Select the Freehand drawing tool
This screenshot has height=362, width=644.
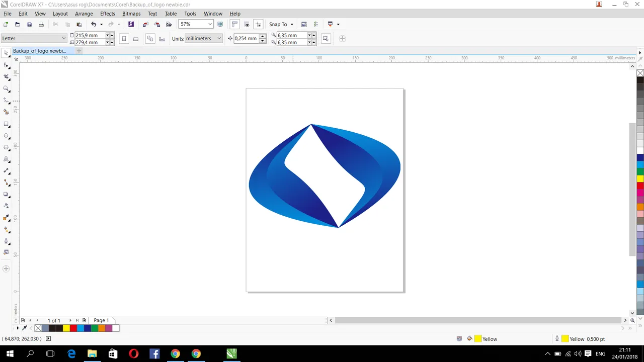[x=6, y=101]
